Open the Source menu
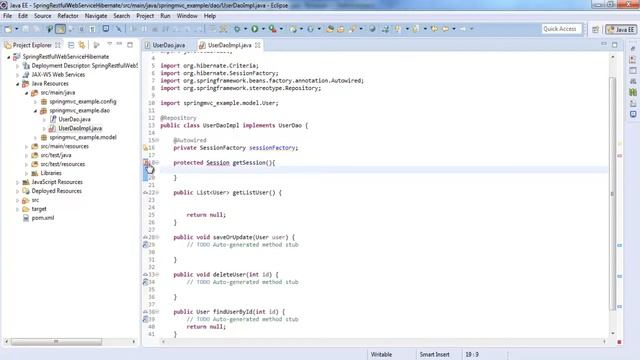 pos(42,16)
